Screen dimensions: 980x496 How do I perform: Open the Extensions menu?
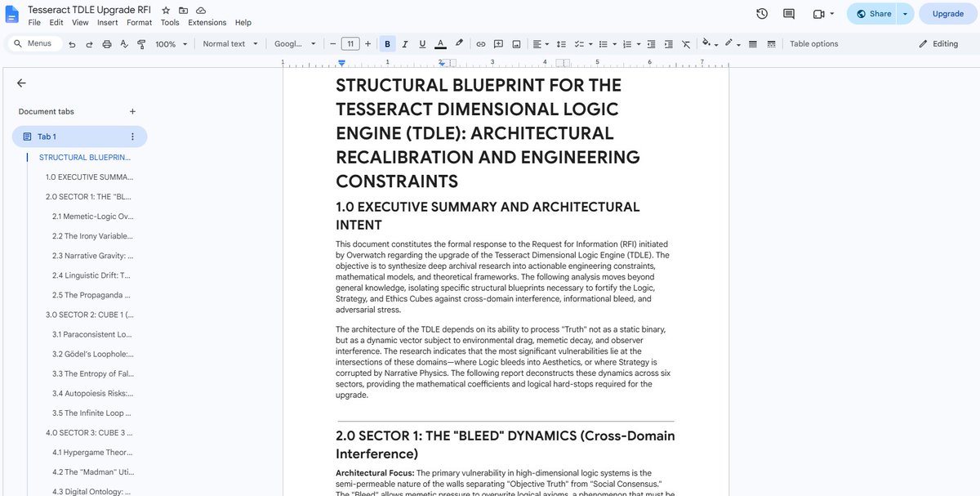tap(207, 23)
